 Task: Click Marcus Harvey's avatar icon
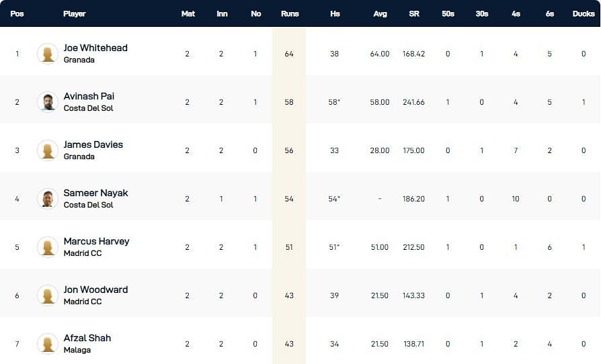click(x=48, y=247)
